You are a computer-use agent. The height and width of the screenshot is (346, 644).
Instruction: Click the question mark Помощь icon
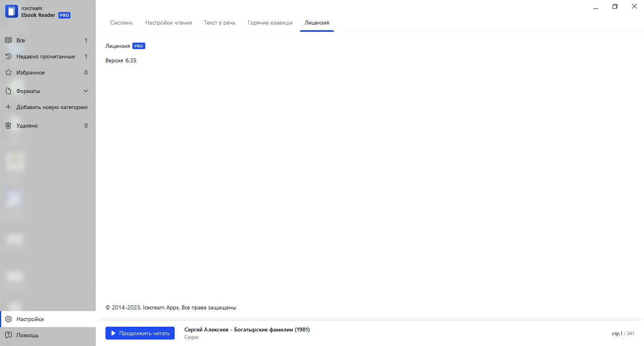(8, 335)
